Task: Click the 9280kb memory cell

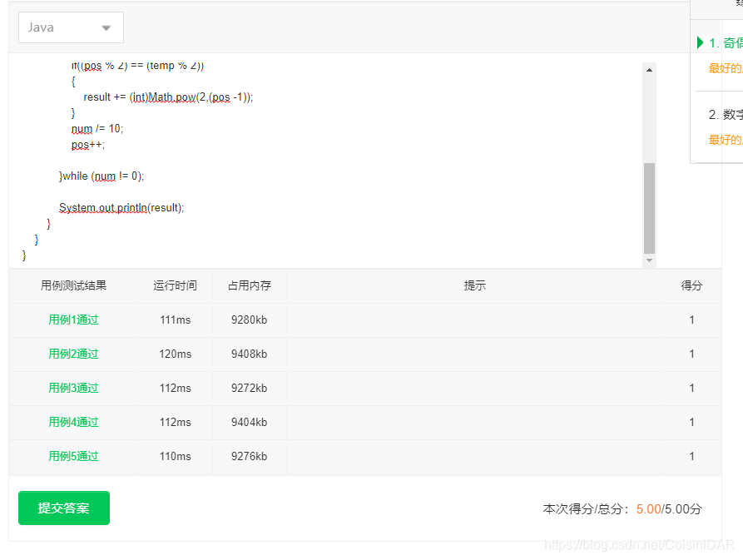Action: click(x=250, y=320)
